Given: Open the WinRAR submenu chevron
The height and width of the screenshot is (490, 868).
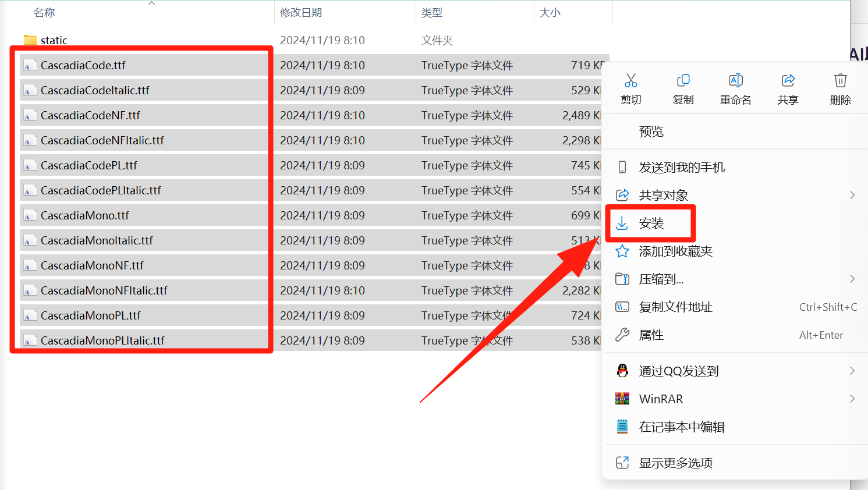Looking at the screenshot, I should (x=852, y=399).
